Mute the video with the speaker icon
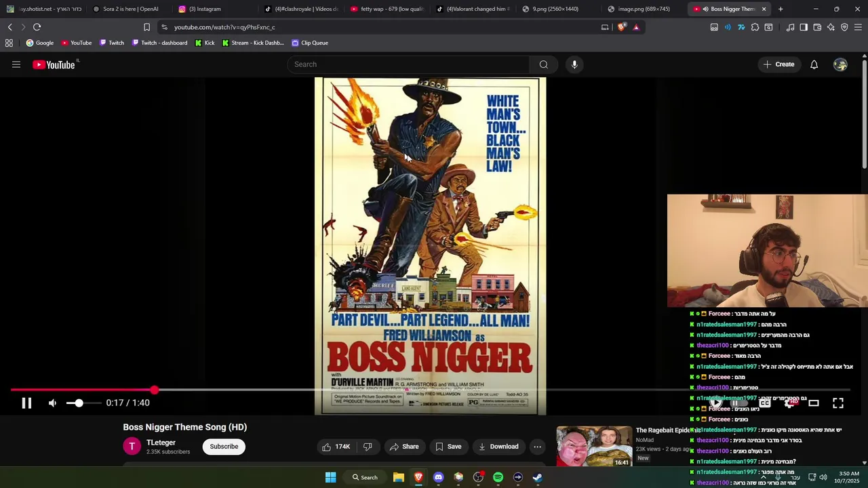Viewport: 868px width, 488px height. 52,403
